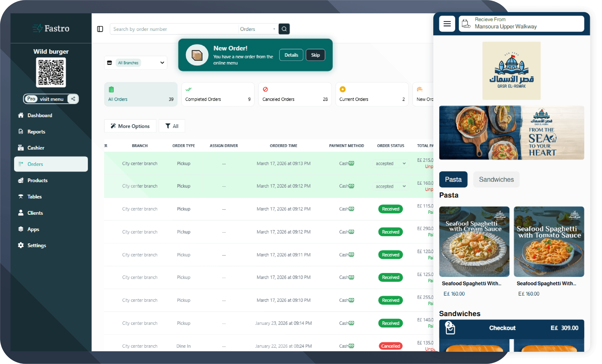Viewport: 602px width, 364px height.
Task: Open the Orders search type dropdown
Action: tap(257, 29)
